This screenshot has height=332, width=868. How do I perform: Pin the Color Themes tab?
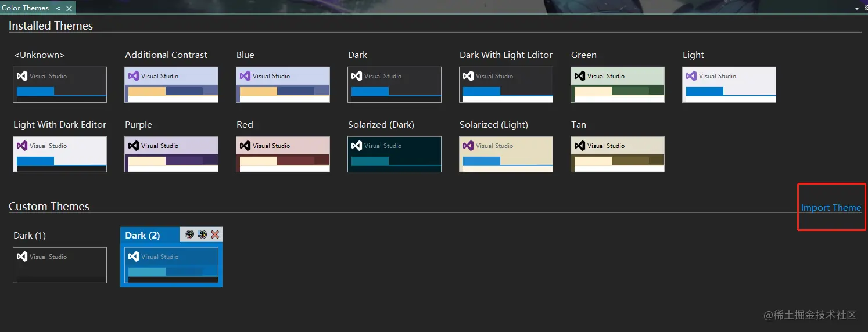click(x=59, y=8)
